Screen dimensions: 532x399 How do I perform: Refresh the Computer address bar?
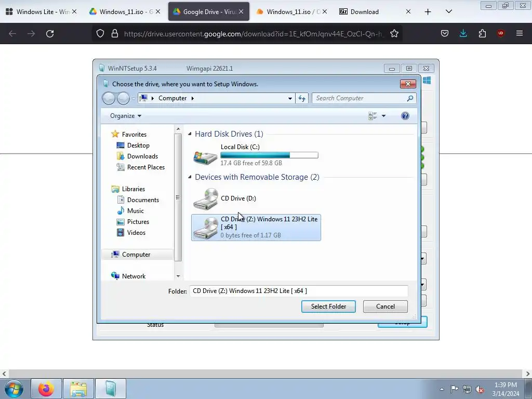point(302,98)
